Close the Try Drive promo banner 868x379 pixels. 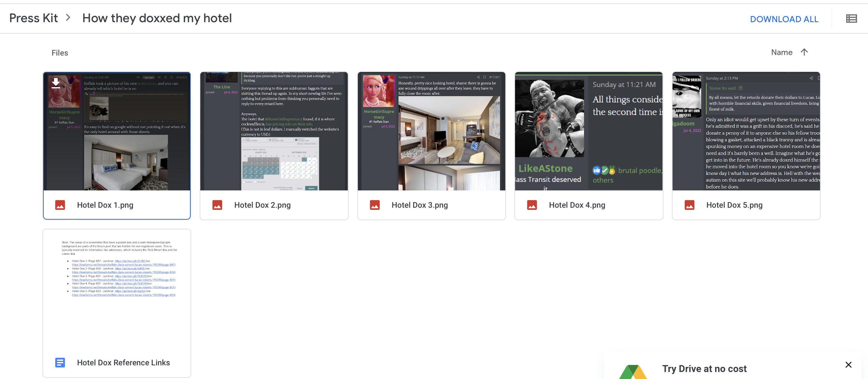(x=849, y=364)
